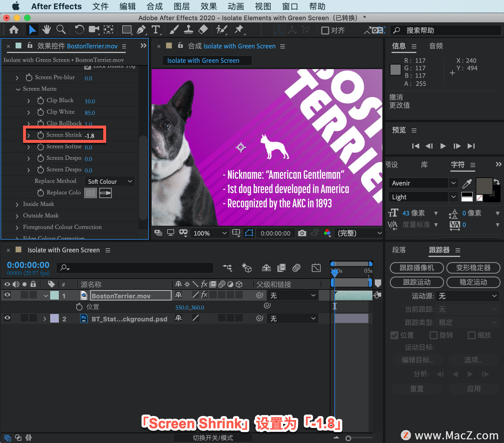Toggle the mask and shape path visibility icon
504x443 pixels.
(x=249, y=233)
